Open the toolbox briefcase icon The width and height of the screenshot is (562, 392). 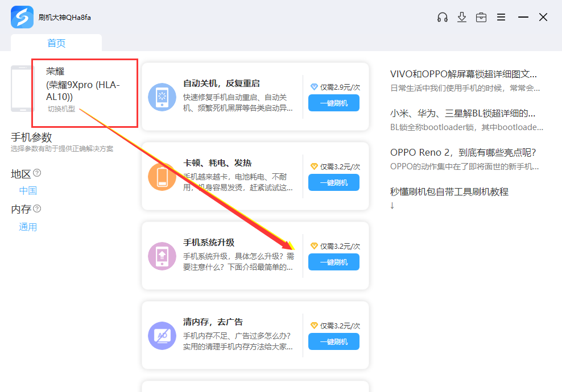point(481,17)
